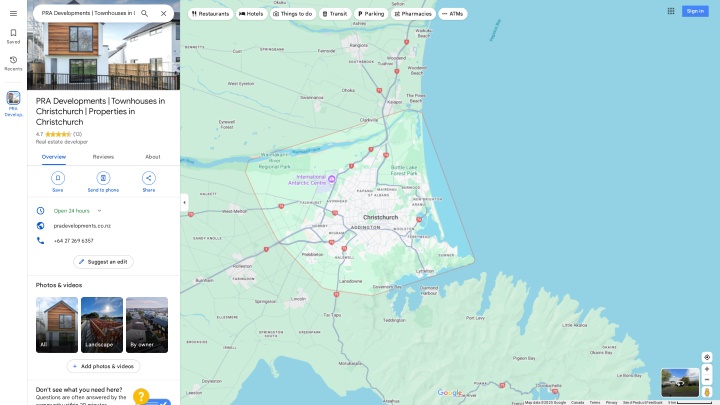Filter map by Parking
The image size is (720, 405).
click(x=371, y=14)
